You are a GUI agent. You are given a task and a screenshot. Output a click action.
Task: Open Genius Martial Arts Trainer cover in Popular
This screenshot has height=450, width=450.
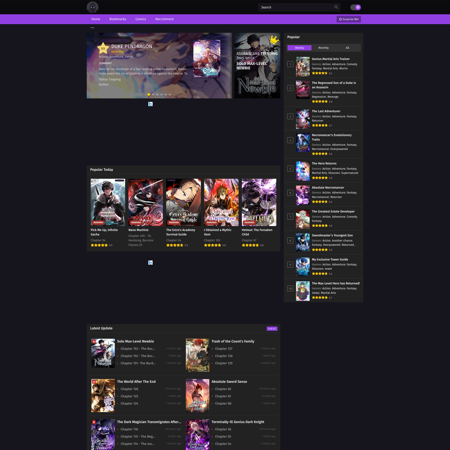[x=303, y=67]
